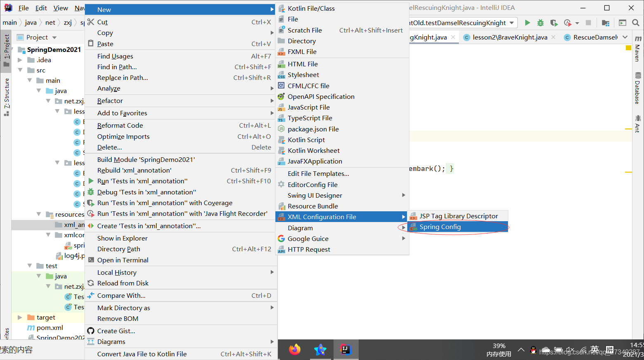
Task: Expand the Refactor submenu arrow
Action: pyautogui.click(x=272, y=101)
